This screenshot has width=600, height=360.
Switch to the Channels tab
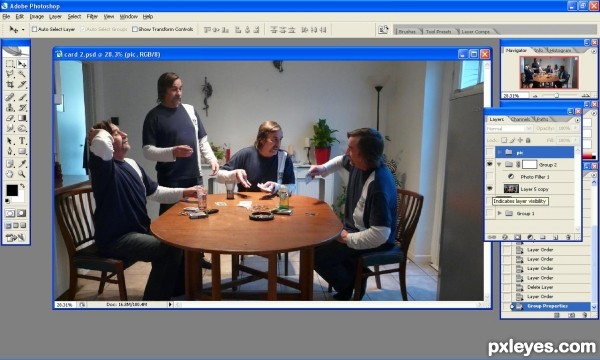coord(520,119)
